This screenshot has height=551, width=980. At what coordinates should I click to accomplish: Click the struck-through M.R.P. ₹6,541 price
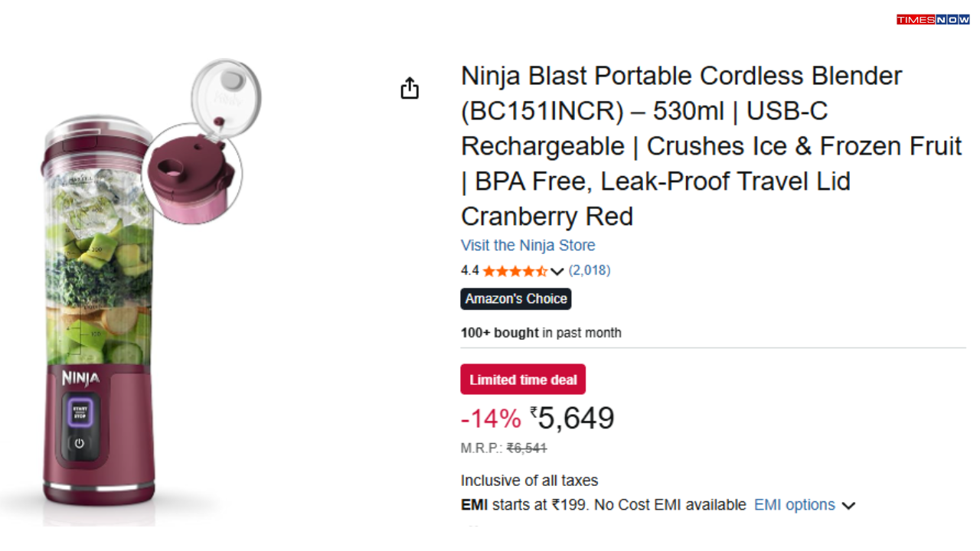click(527, 448)
